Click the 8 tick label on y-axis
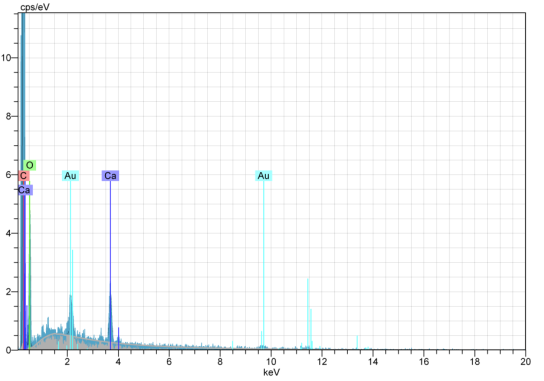The image size is (544, 381). click(x=9, y=116)
